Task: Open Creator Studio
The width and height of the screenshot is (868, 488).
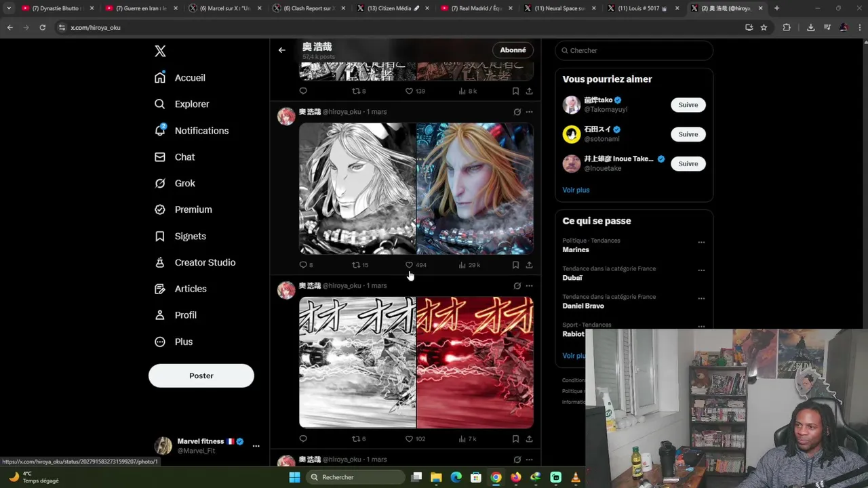Action: pyautogui.click(x=195, y=262)
